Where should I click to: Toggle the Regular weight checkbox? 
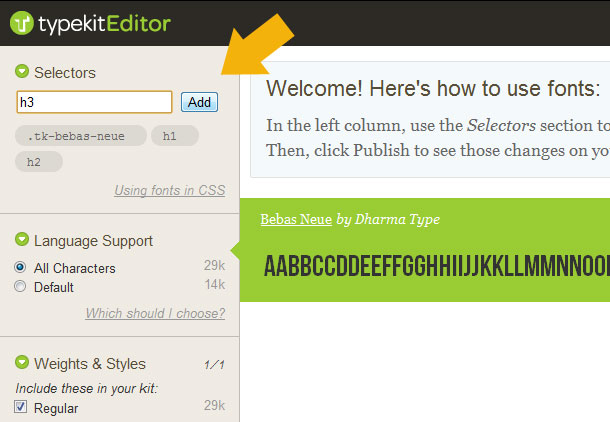coord(21,407)
